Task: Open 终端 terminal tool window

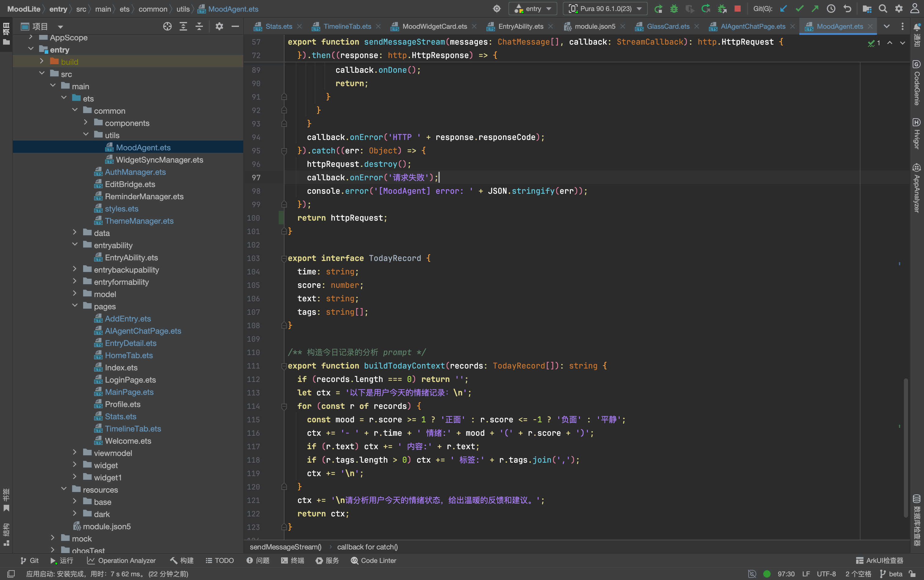Action: pyautogui.click(x=293, y=560)
